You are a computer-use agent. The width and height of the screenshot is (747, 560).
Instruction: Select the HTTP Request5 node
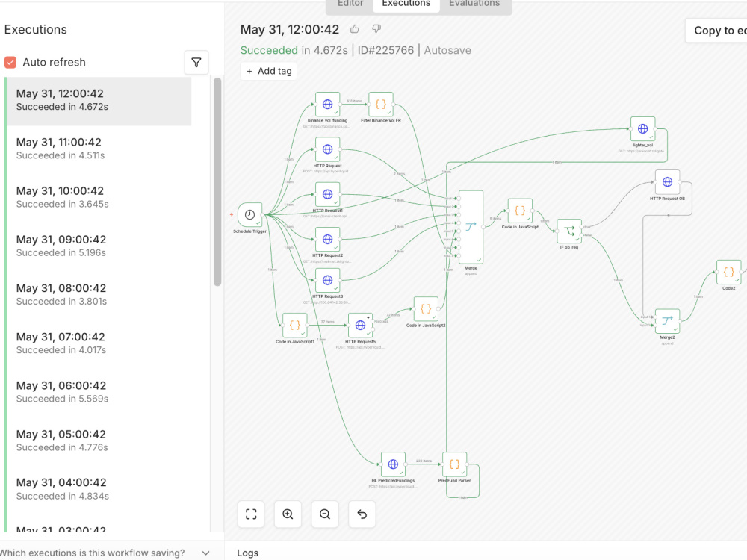[360, 326]
